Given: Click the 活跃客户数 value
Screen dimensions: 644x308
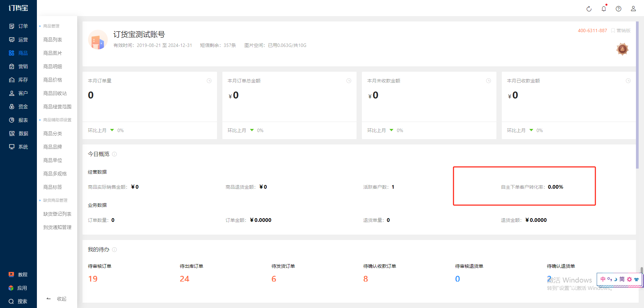Looking at the screenshot, I should [x=393, y=187].
